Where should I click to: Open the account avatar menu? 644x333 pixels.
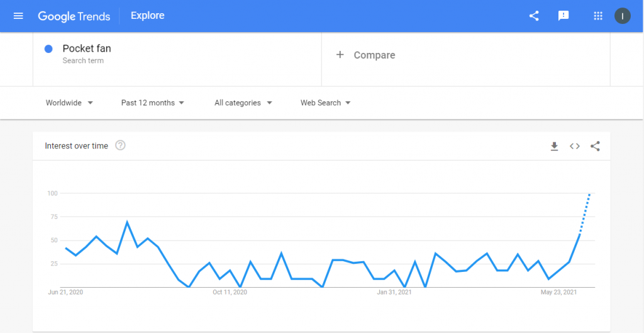click(x=622, y=16)
